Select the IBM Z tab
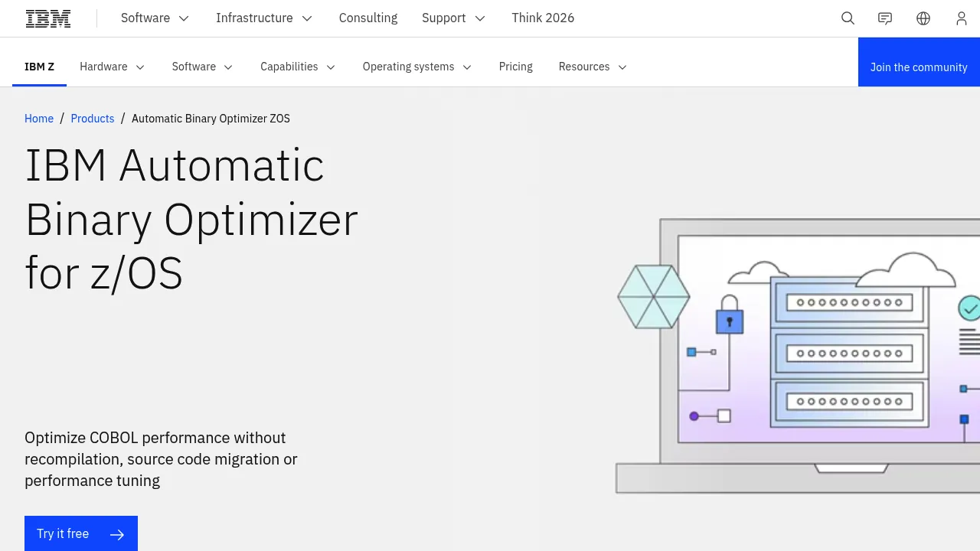980x551 pixels. [39, 67]
